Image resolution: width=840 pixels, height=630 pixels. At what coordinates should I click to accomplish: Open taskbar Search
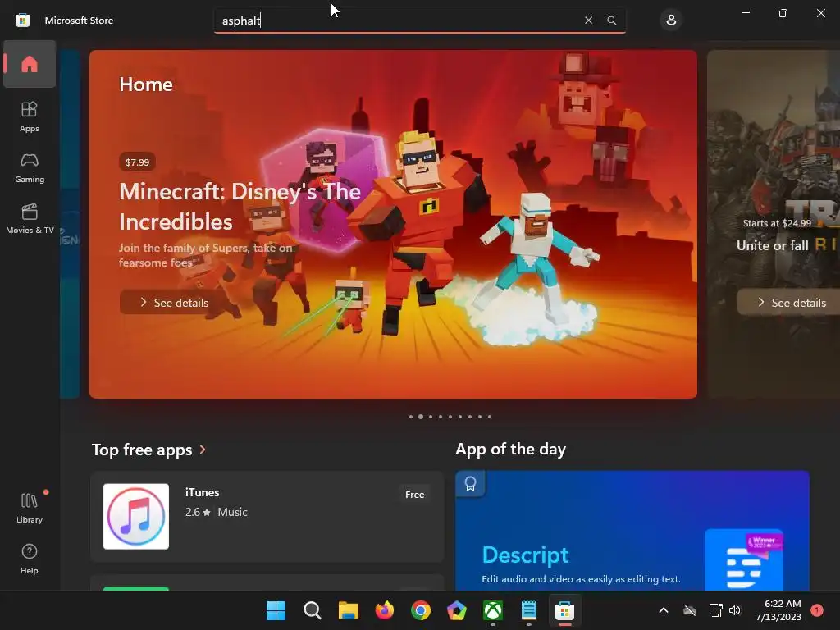coord(313,610)
